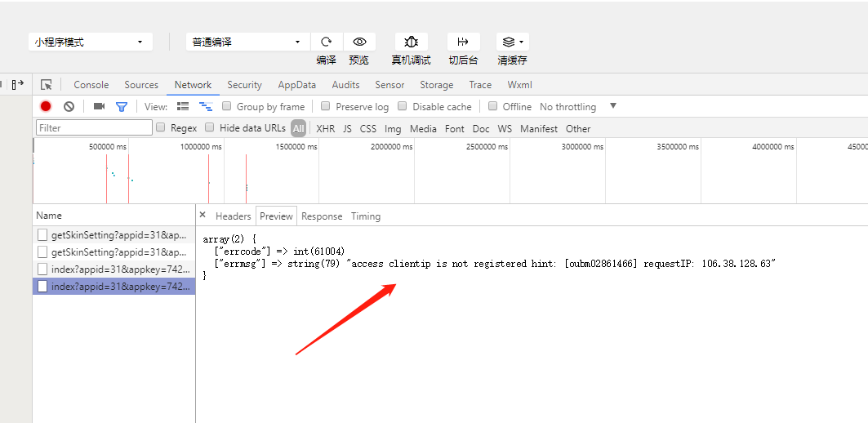Filter requests by Doc
This screenshot has width=868, height=423.
481,128
